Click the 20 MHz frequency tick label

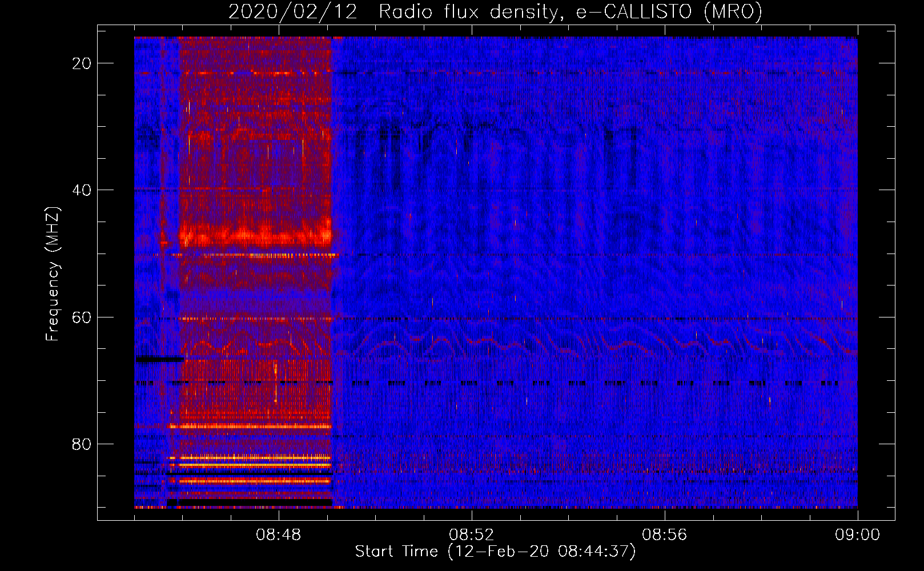coord(82,63)
